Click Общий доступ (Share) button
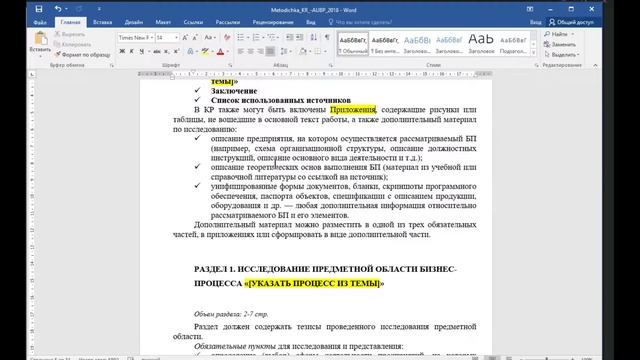This screenshot has height=360, width=640. 571,22
